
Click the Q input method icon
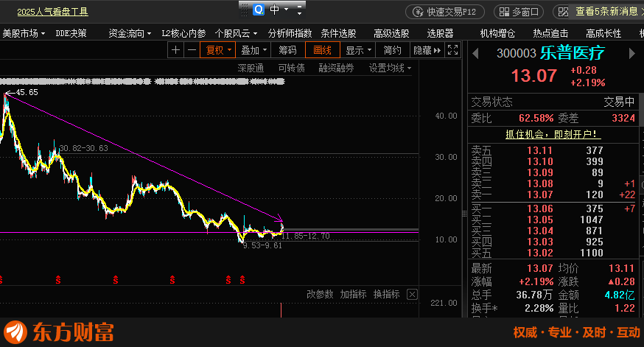[x=259, y=10]
